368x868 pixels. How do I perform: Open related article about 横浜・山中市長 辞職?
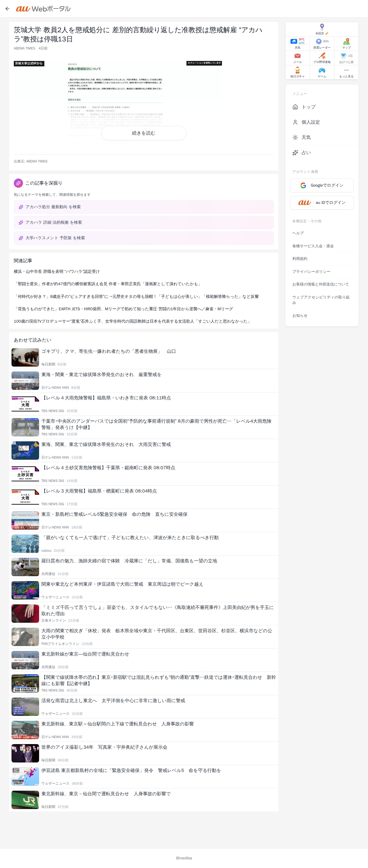[57, 272]
